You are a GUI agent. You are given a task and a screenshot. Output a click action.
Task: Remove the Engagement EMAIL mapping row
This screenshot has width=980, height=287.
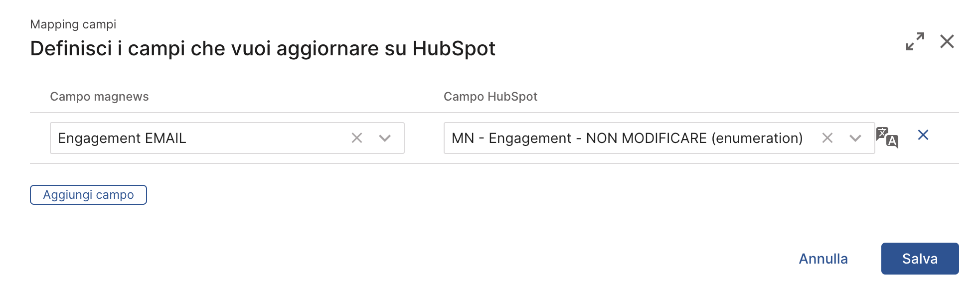coord(923,135)
